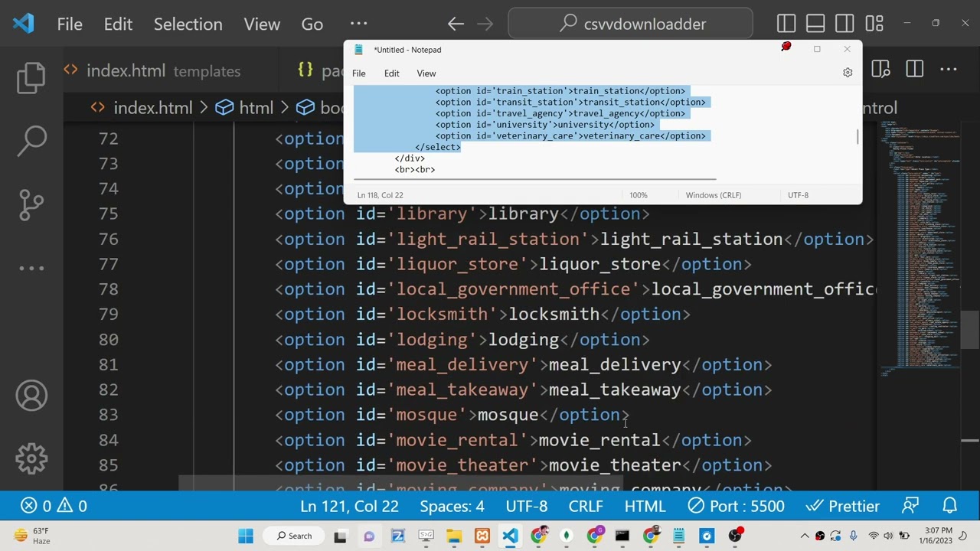Open the Search view in activity bar
980x551 pixels.
coord(31,140)
